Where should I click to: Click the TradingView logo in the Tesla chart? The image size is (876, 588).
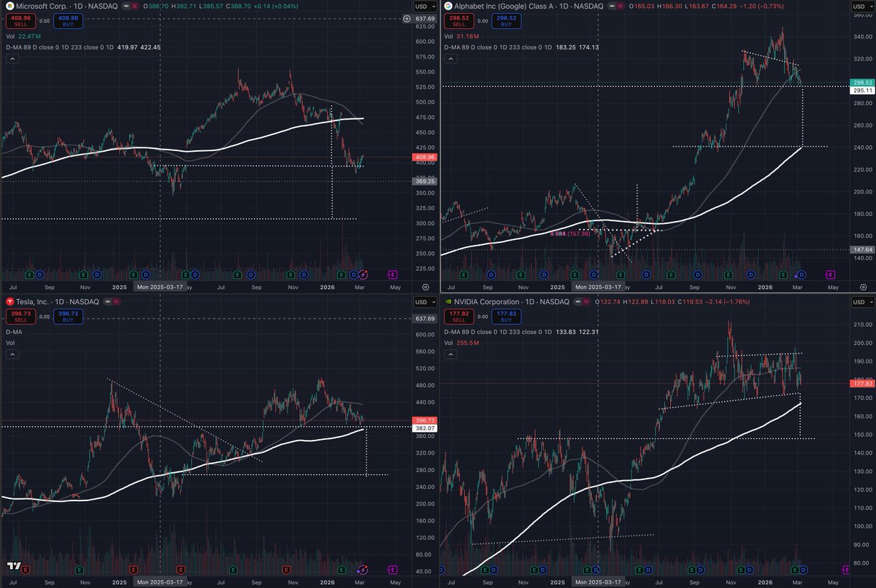point(14,566)
